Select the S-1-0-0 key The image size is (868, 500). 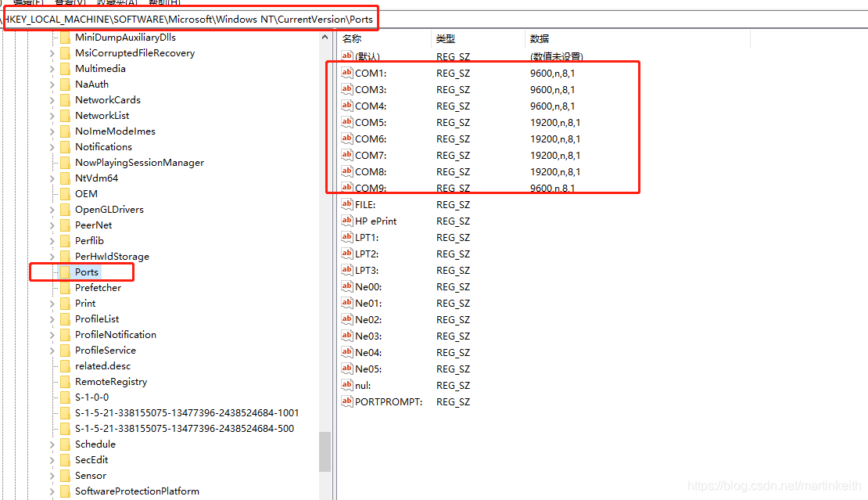(x=92, y=397)
